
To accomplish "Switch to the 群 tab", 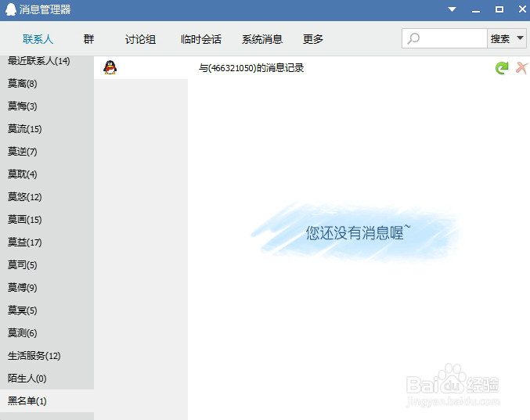I will pyautogui.click(x=88, y=39).
